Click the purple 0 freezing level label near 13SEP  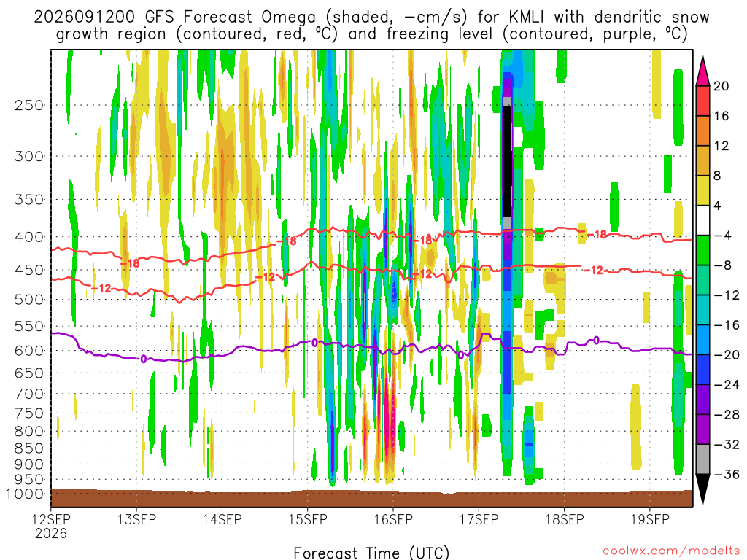click(x=144, y=359)
